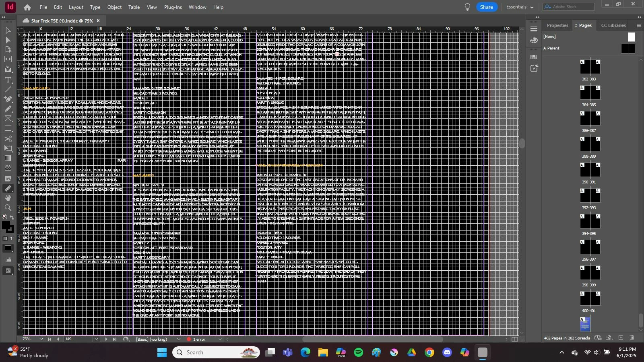The width and height of the screenshot is (644, 362).
Task: Select the Gradient Feather tool
Action: [8, 168]
